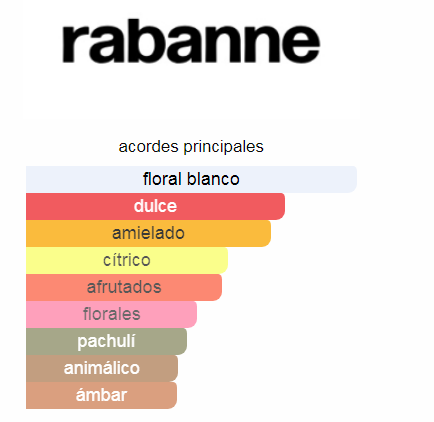Click the "floral blanco" text label

(x=191, y=179)
